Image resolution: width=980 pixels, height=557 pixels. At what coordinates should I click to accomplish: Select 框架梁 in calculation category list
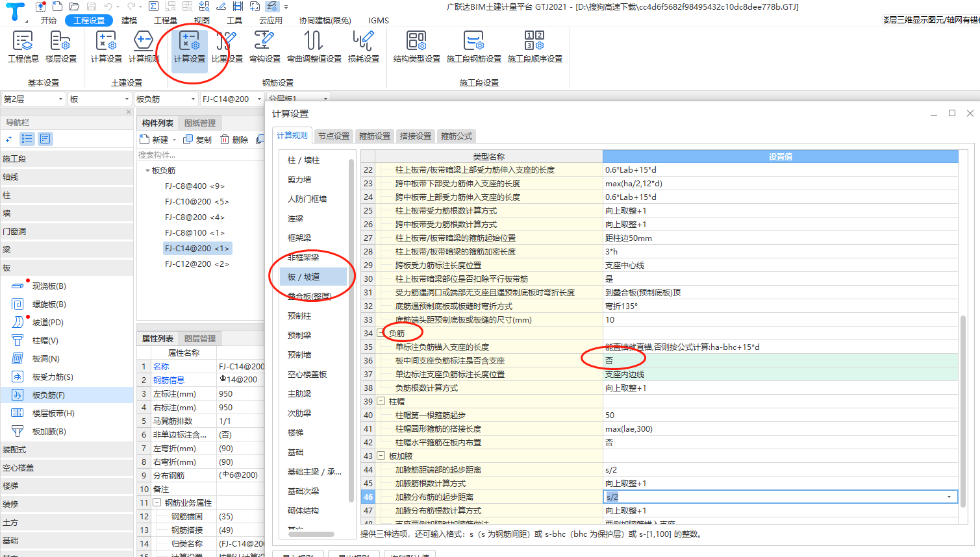click(299, 238)
